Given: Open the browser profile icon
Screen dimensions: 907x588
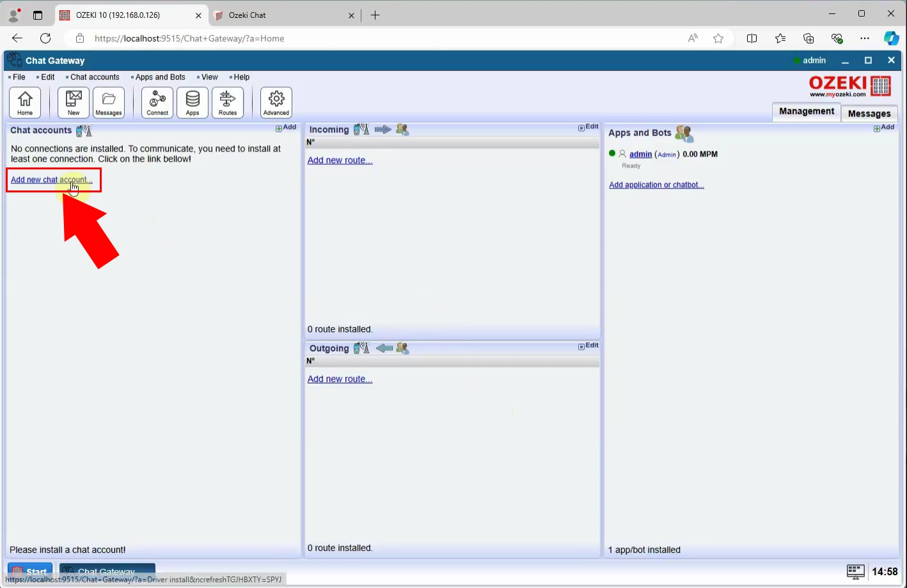Looking at the screenshot, I should pos(14,15).
